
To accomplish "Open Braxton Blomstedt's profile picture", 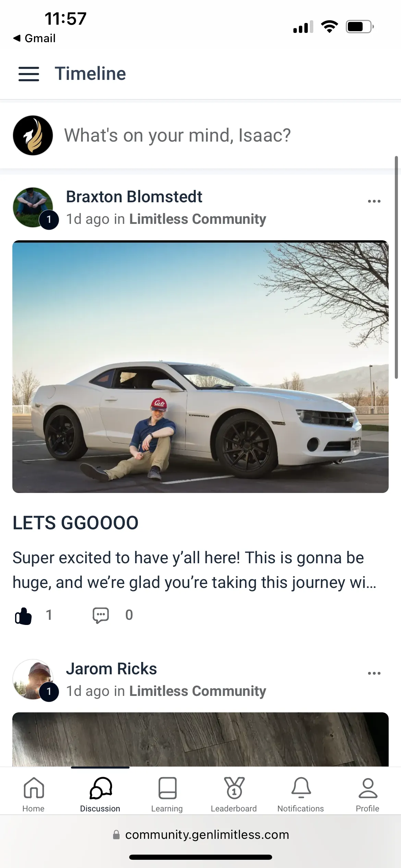I will (x=33, y=207).
